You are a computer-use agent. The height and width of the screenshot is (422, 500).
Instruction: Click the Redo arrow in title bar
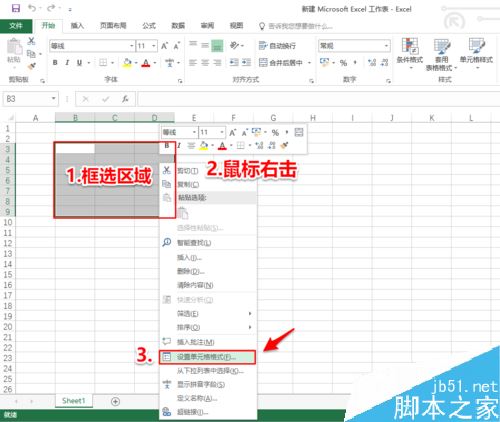point(51,8)
